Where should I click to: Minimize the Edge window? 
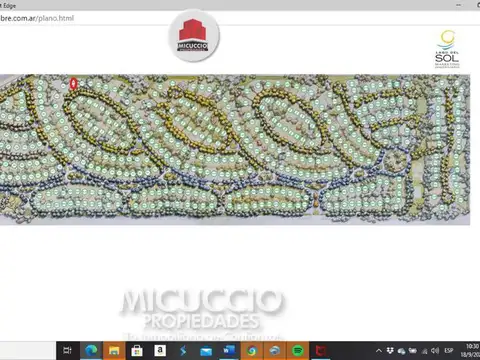coord(459,5)
